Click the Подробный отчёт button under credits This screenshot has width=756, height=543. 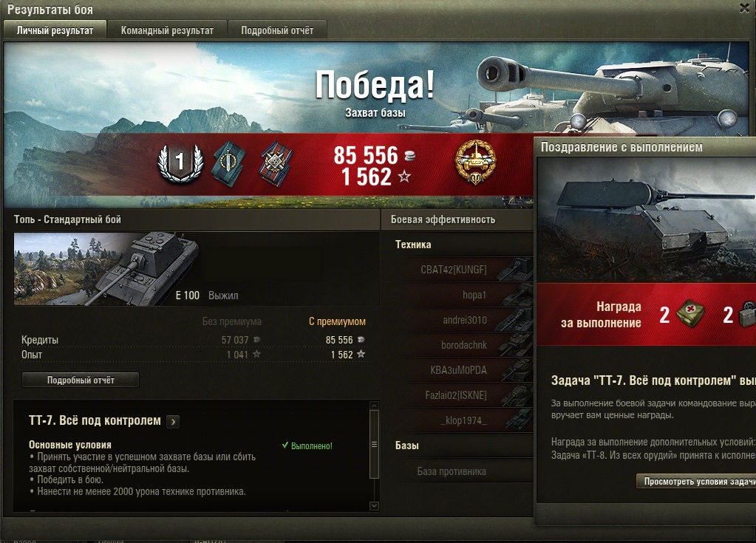click(81, 380)
